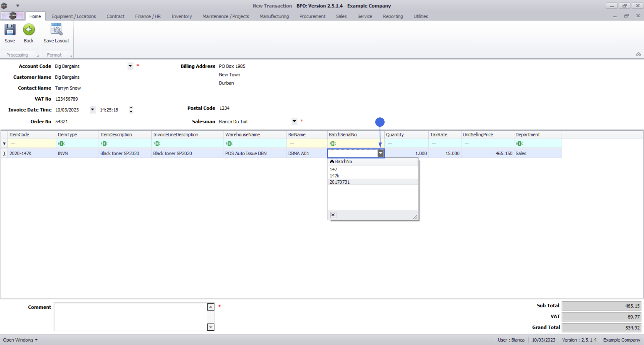644x345 pixels.
Task: Click the UnitSellingPrice filter operator icon
Action: pos(466,143)
